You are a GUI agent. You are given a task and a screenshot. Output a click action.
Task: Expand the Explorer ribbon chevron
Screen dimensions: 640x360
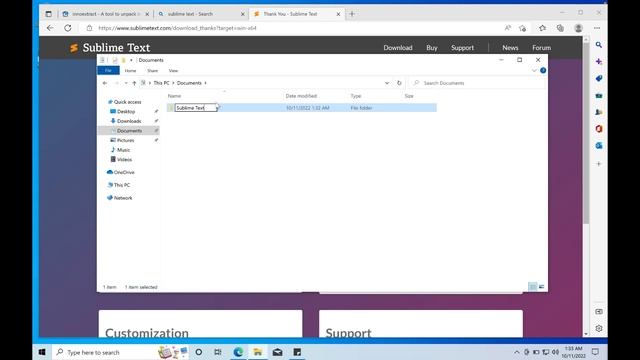coord(534,71)
